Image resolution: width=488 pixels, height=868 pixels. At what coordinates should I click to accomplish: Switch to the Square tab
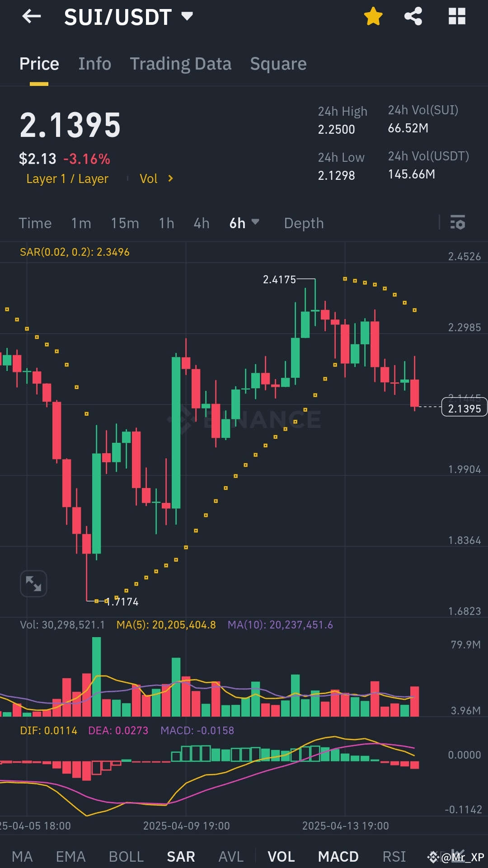[x=278, y=64]
